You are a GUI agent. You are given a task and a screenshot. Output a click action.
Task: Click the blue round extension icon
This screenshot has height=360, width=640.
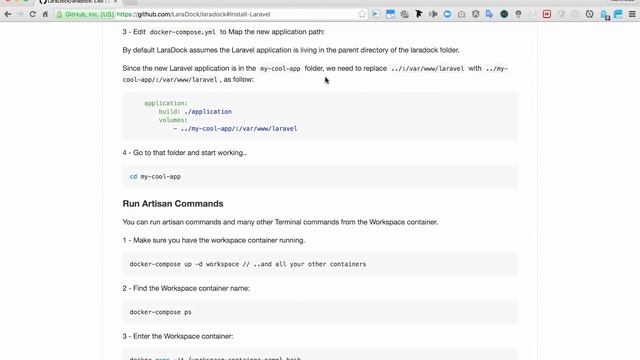447,14
